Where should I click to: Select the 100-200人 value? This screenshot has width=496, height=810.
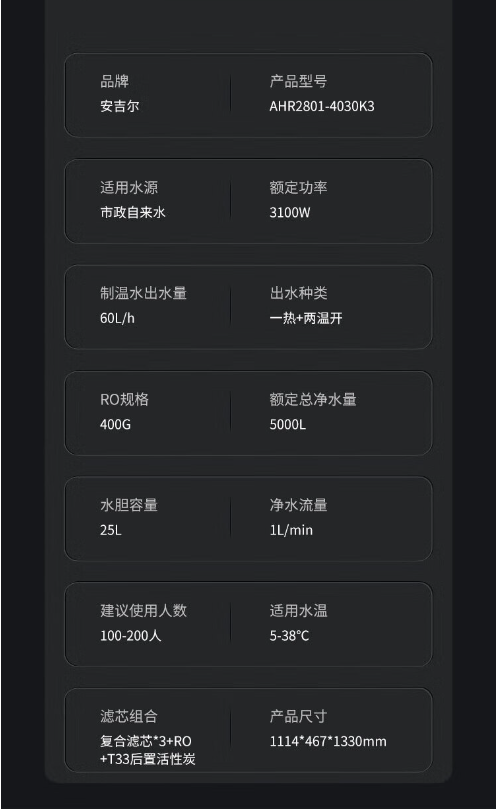(131, 636)
